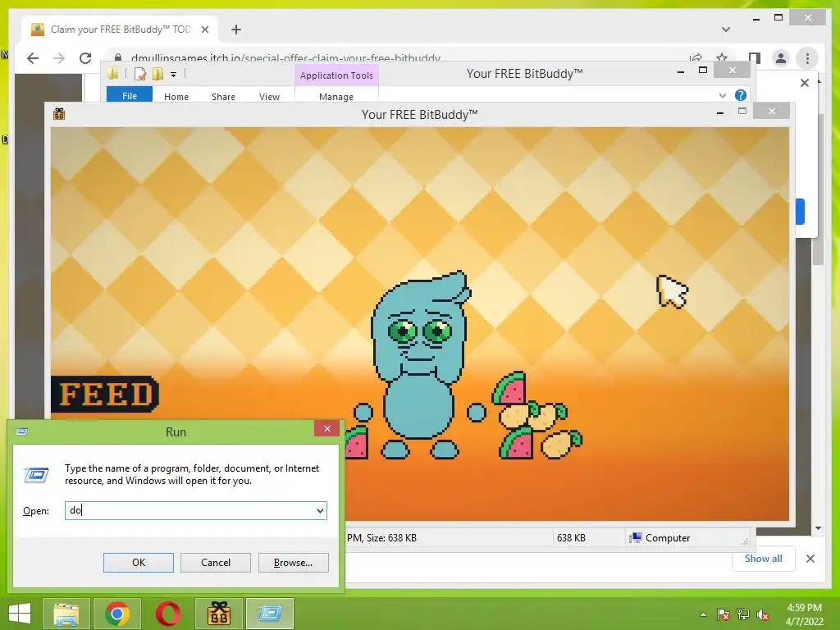Open Opera browser from taskbar

pos(167,614)
